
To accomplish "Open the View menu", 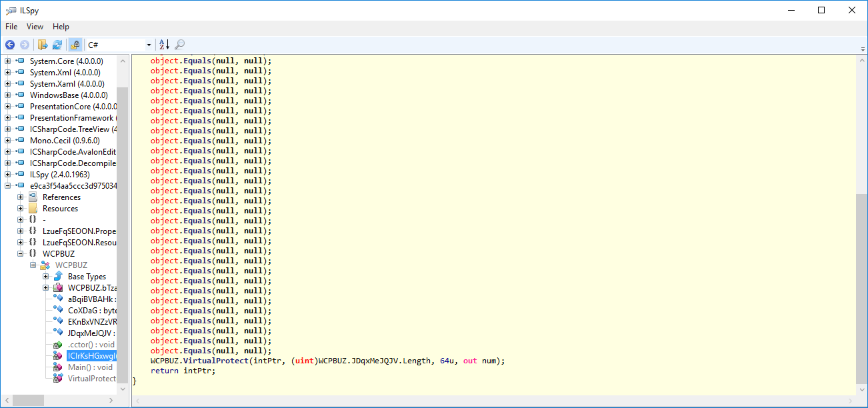I will point(35,27).
